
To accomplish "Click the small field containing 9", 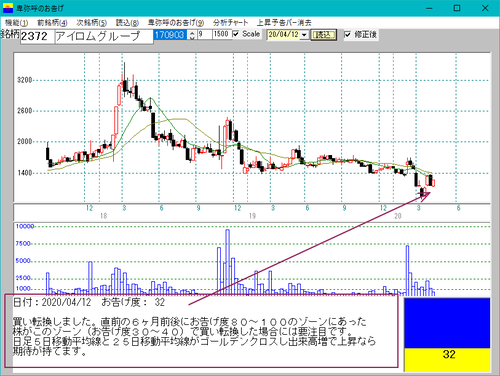I will click(x=205, y=34).
